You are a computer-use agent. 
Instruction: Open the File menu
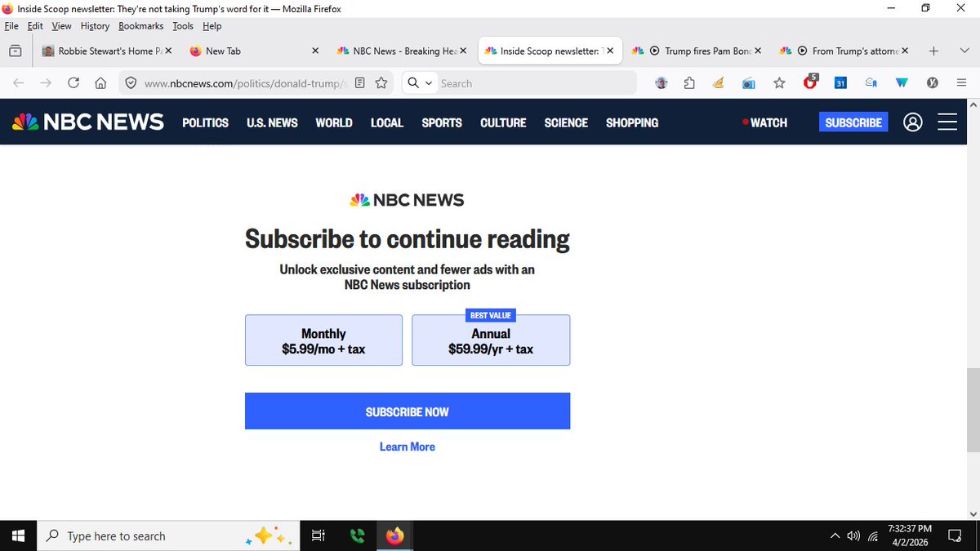pyautogui.click(x=11, y=26)
